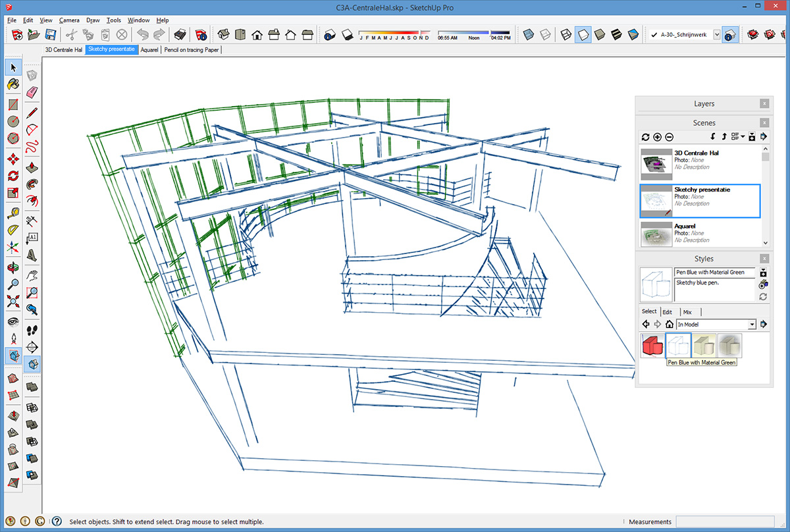Select the Look Around eye tool

pyautogui.click(x=13, y=321)
